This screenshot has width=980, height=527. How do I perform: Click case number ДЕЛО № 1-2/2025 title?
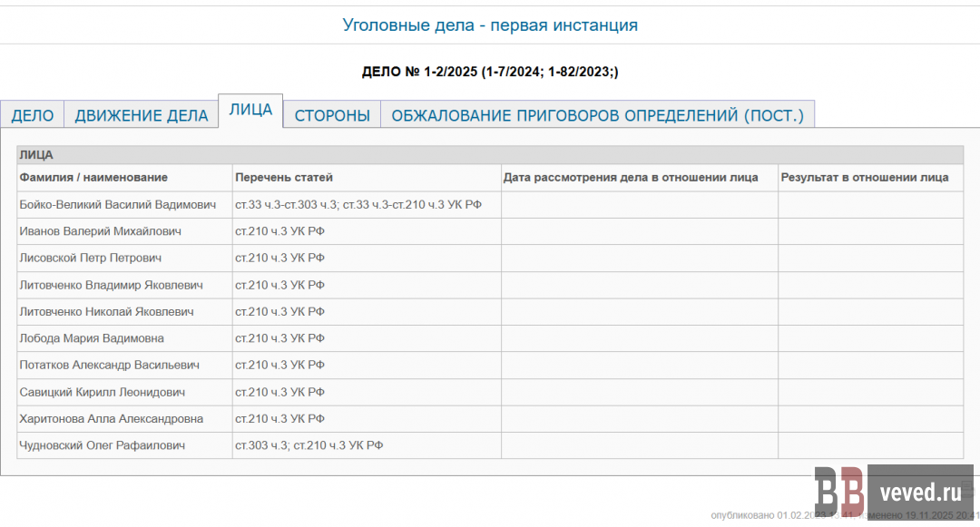(x=490, y=72)
